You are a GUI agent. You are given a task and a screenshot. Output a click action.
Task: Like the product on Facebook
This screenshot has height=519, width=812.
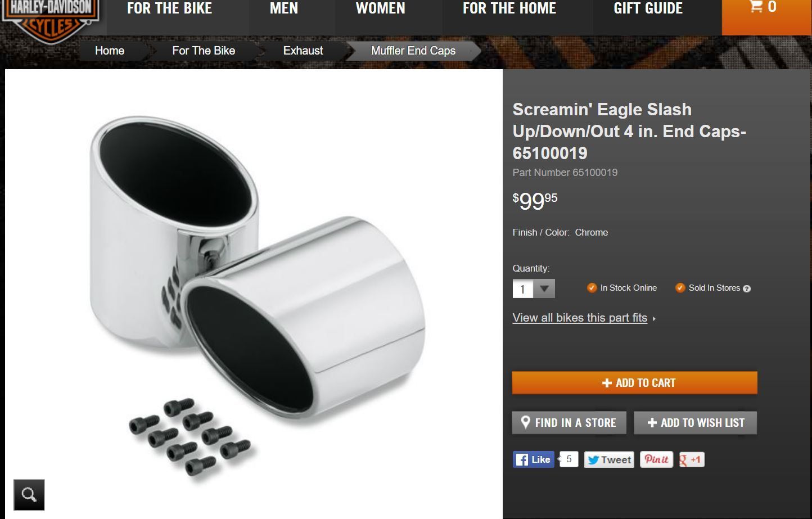534,459
